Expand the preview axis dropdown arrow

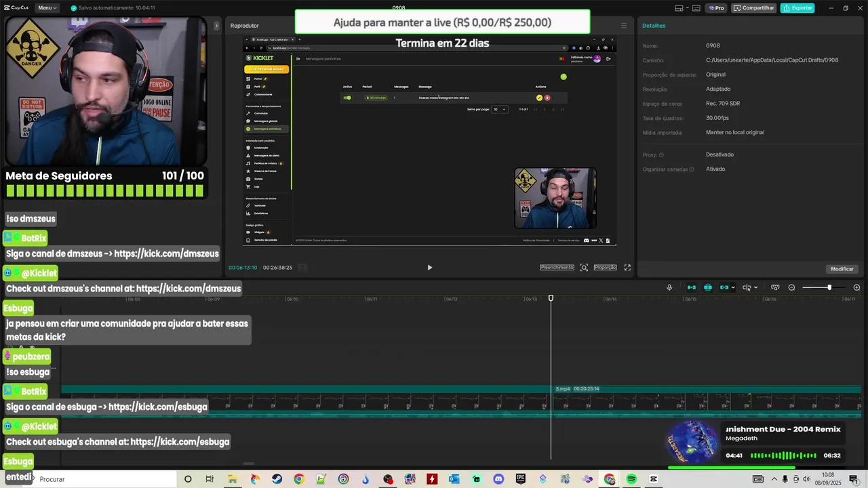coord(755,287)
